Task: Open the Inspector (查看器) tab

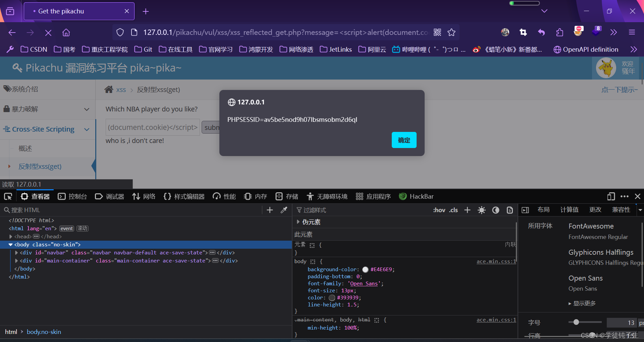Action: [x=35, y=196]
